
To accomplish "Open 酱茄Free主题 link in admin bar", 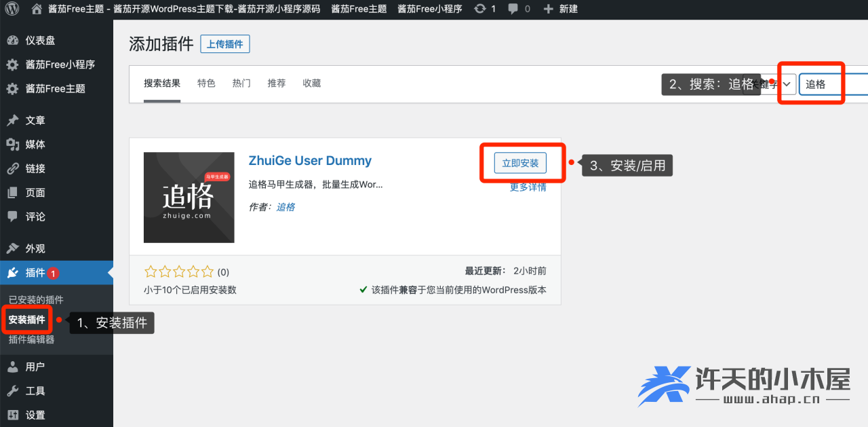I will click(x=359, y=9).
